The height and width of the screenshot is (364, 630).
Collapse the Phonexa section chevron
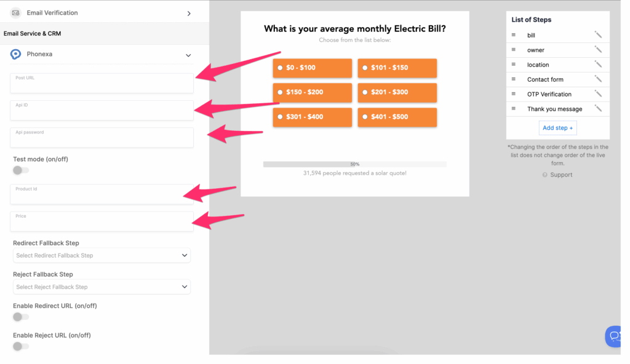click(x=188, y=55)
